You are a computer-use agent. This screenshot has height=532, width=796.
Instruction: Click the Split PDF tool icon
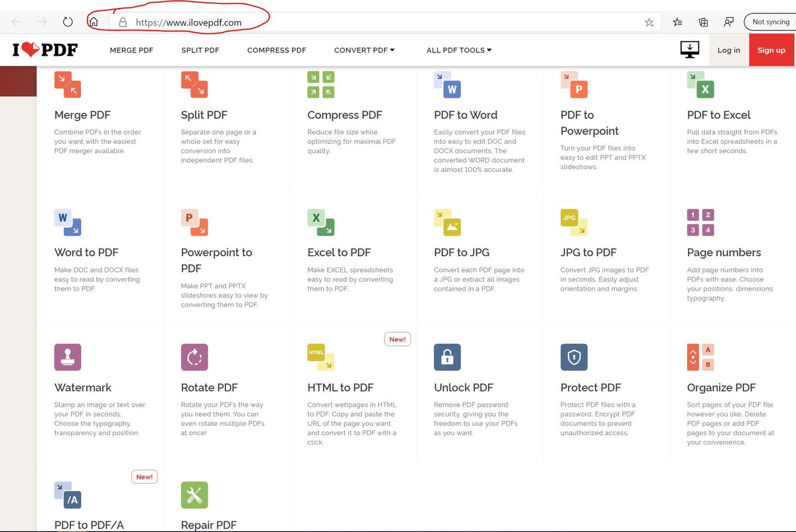[x=194, y=85]
